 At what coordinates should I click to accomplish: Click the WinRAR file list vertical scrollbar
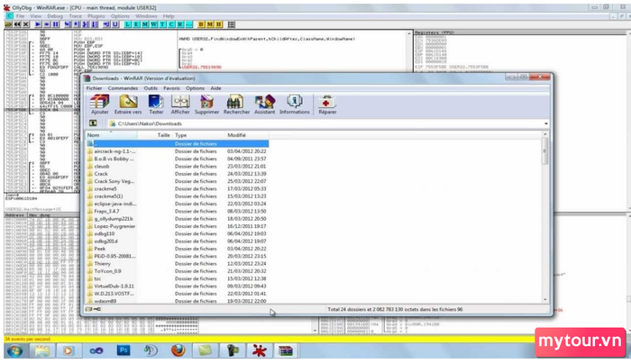click(x=544, y=150)
